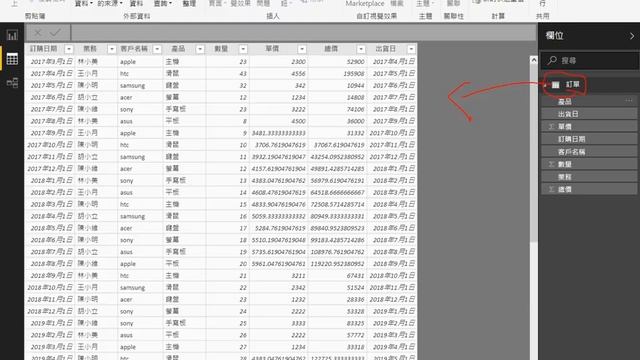
Task: Click total cell 51524
Action: [x=338, y=287]
